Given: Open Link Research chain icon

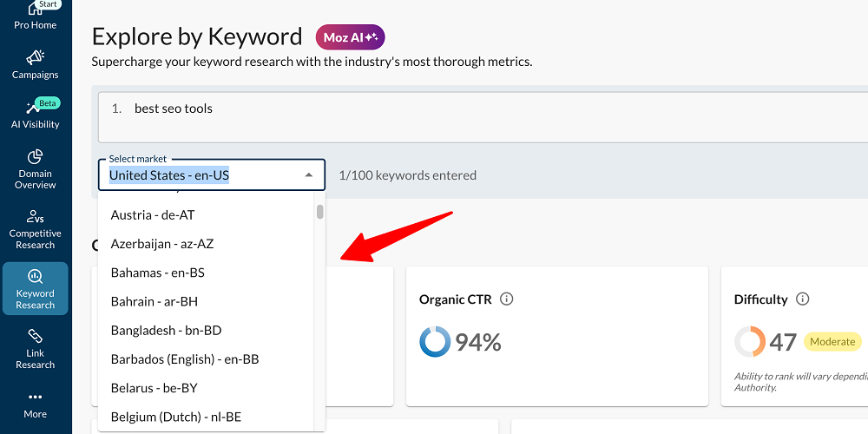Looking at the screenshot, I should click(36, 336).
